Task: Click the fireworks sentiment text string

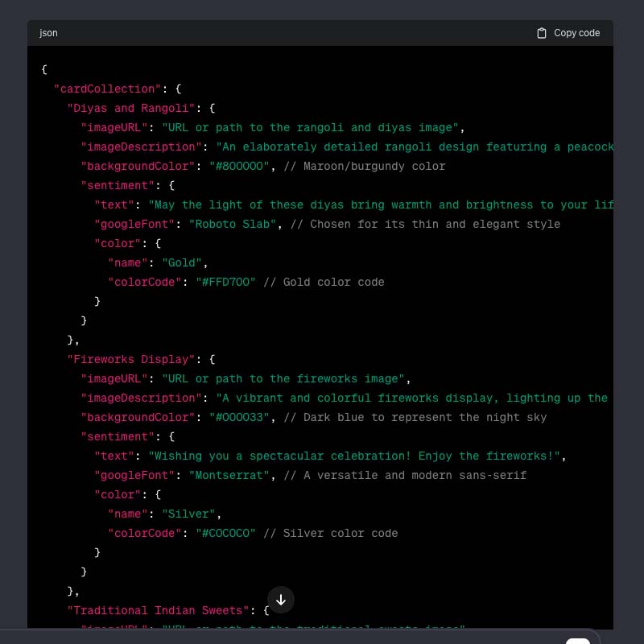Action: coord(357,456)
